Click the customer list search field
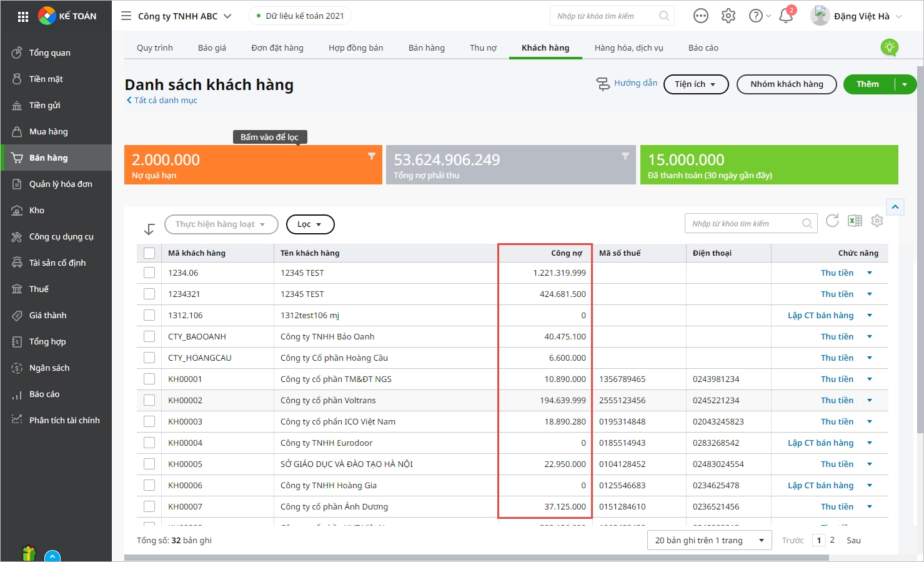 pyautogui.click(x=743, y=224)
